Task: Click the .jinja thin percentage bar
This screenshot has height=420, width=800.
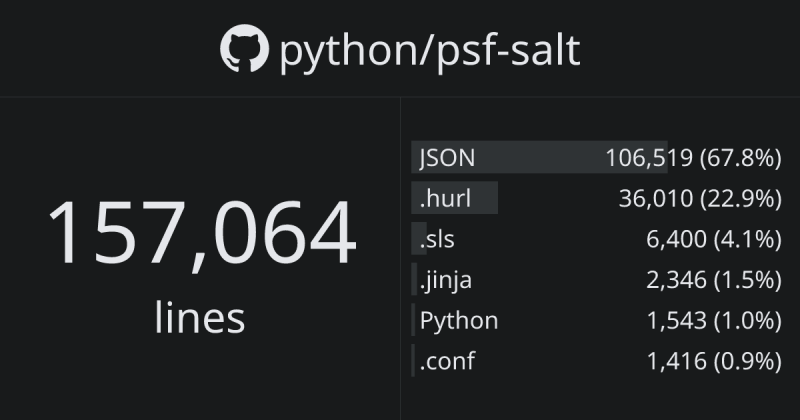Action: point(414,280)
